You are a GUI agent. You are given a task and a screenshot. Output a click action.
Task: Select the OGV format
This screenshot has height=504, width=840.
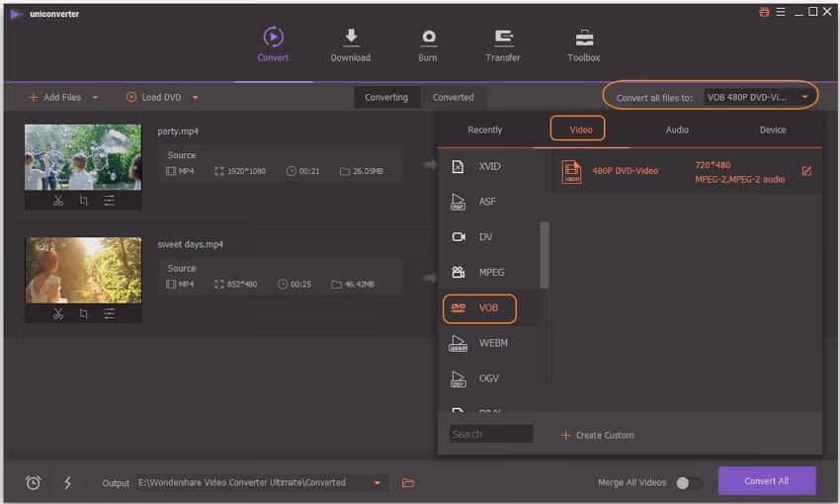tap(487, 378)
